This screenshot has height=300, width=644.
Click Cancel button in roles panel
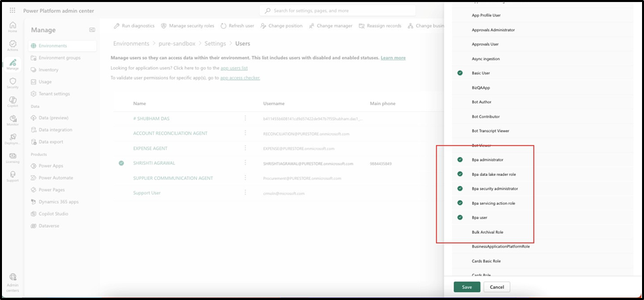pos(497,287)
